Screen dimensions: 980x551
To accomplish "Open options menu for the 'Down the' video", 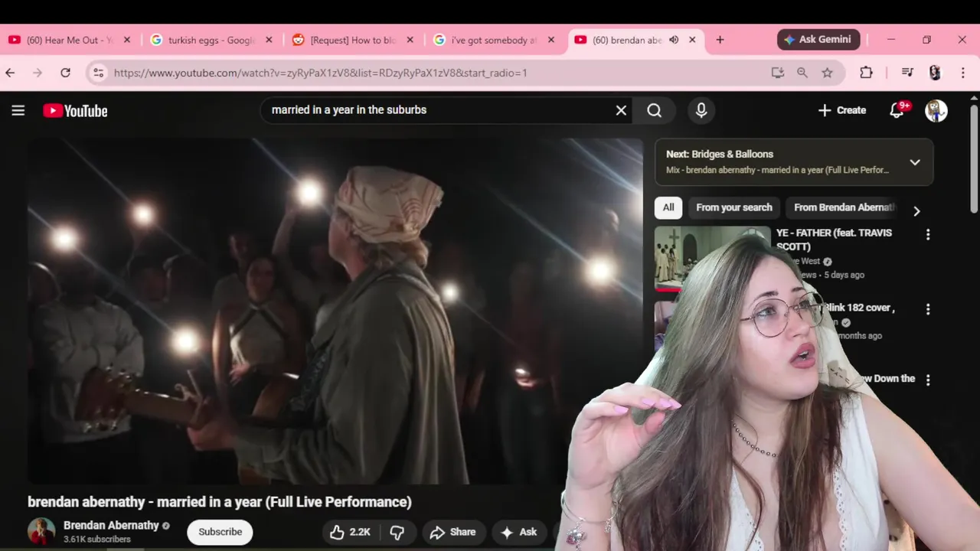I will click(x=928, y=380).
